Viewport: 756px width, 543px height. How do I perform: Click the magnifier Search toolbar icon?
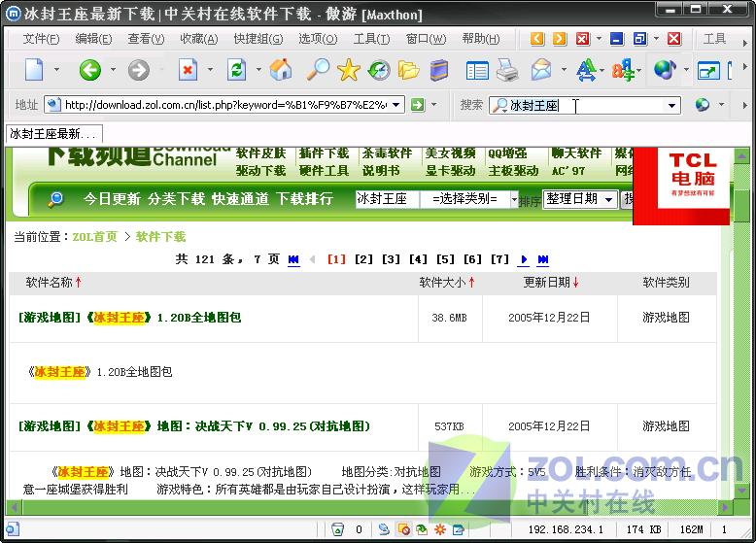tap(318, 70)
